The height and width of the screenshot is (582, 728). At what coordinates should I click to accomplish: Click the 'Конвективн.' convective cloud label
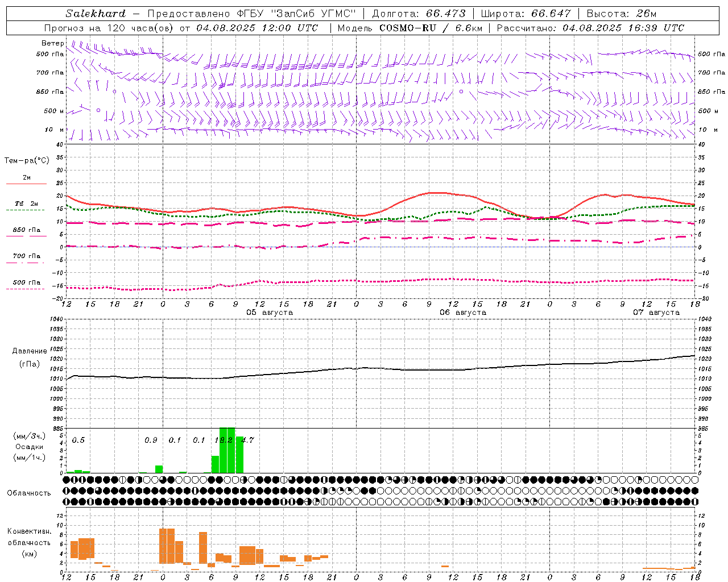pyautogui.click(x=29, y=531)
